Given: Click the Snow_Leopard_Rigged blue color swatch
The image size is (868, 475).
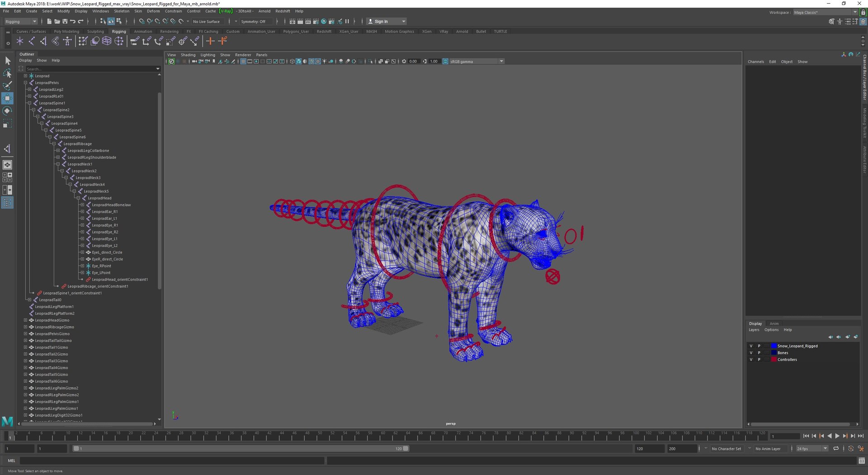Looking at the screenshot, I should [x=774, y=346].
